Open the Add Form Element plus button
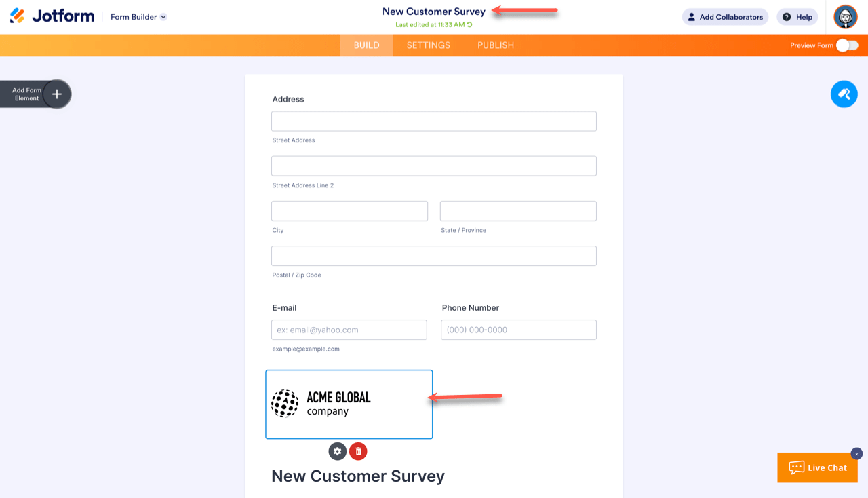Image resolution: width=868 pixels, height=498 pixels. click(57, 94)
